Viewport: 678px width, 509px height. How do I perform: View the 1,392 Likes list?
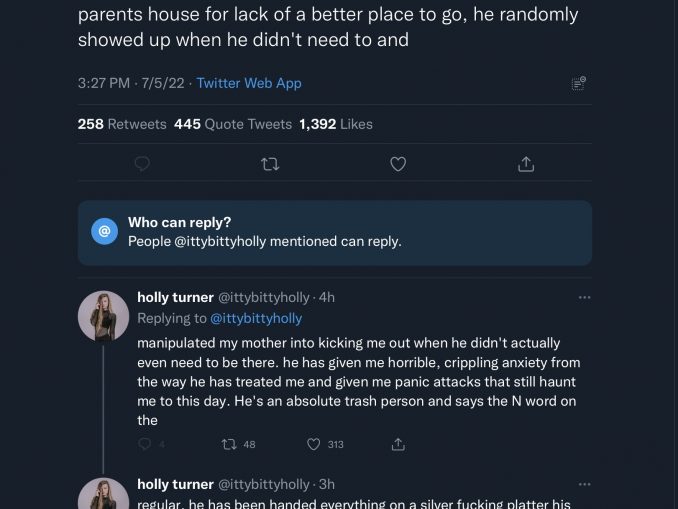(x=336, y=124)
